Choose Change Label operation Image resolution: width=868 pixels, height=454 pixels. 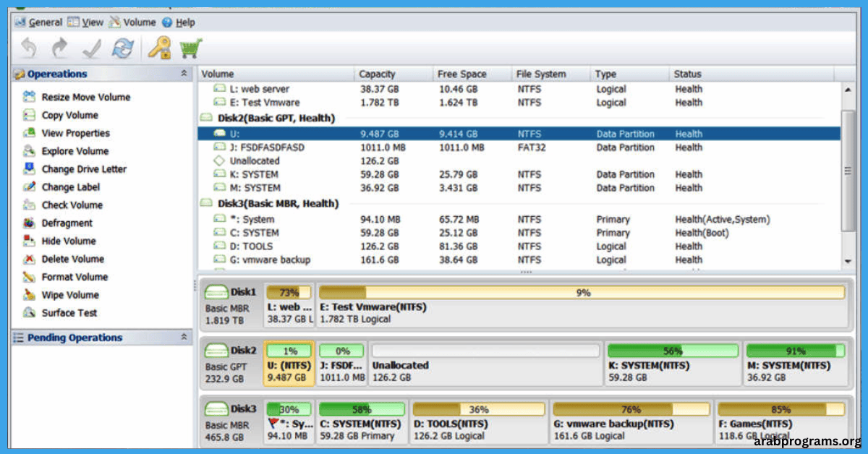[61, 187]
